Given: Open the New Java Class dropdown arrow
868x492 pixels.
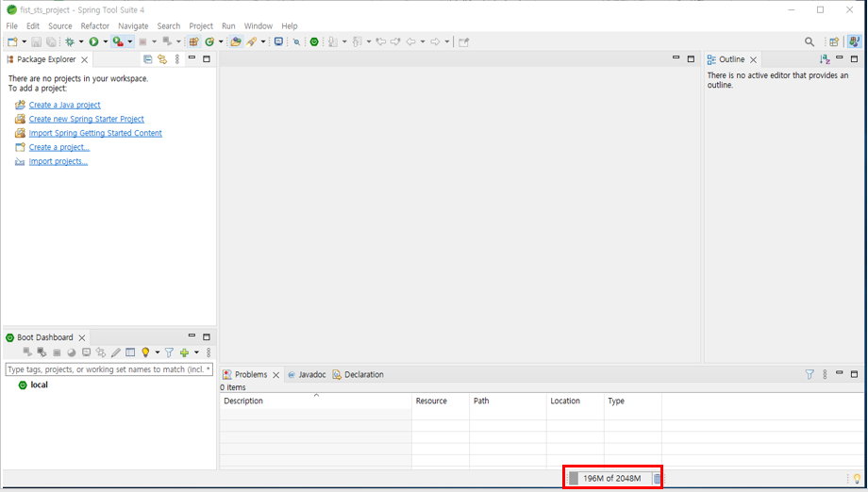Looking at the screenshot, I should pyautogui.click(x=221, y=41).
